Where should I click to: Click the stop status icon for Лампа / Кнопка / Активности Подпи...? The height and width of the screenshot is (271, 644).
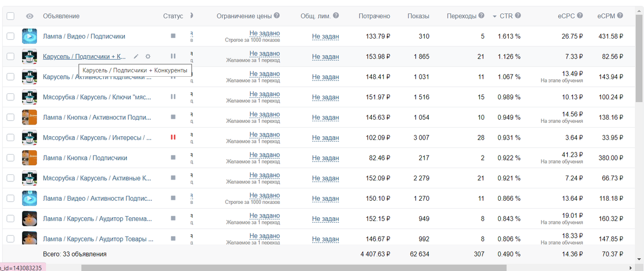pos(173,116)
